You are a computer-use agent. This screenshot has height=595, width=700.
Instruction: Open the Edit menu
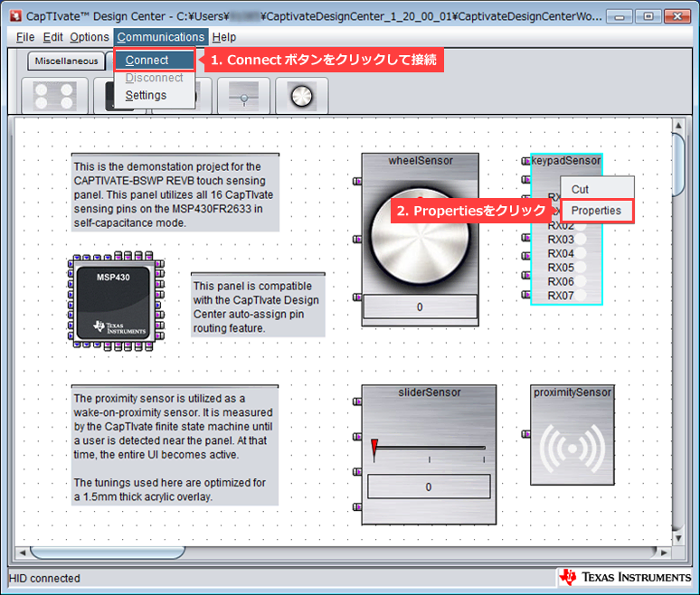52,37
